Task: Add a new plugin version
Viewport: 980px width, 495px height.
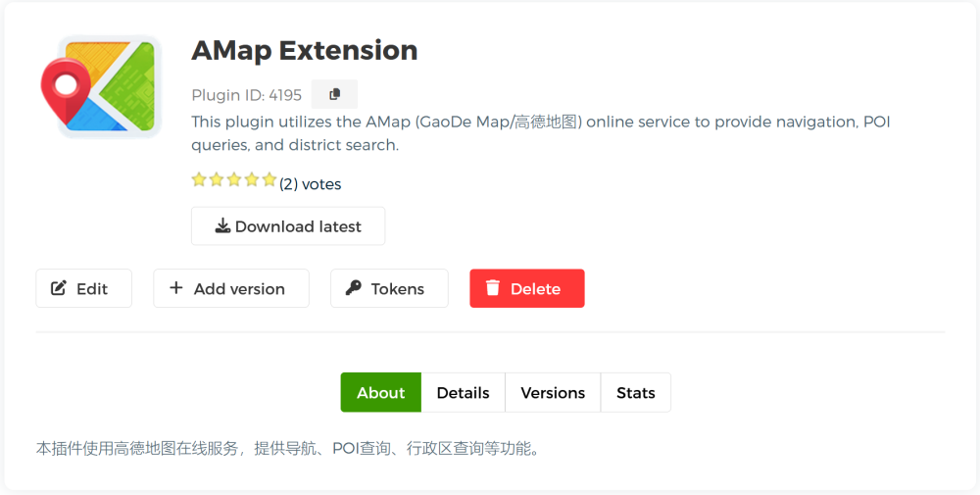Action: 231,288
